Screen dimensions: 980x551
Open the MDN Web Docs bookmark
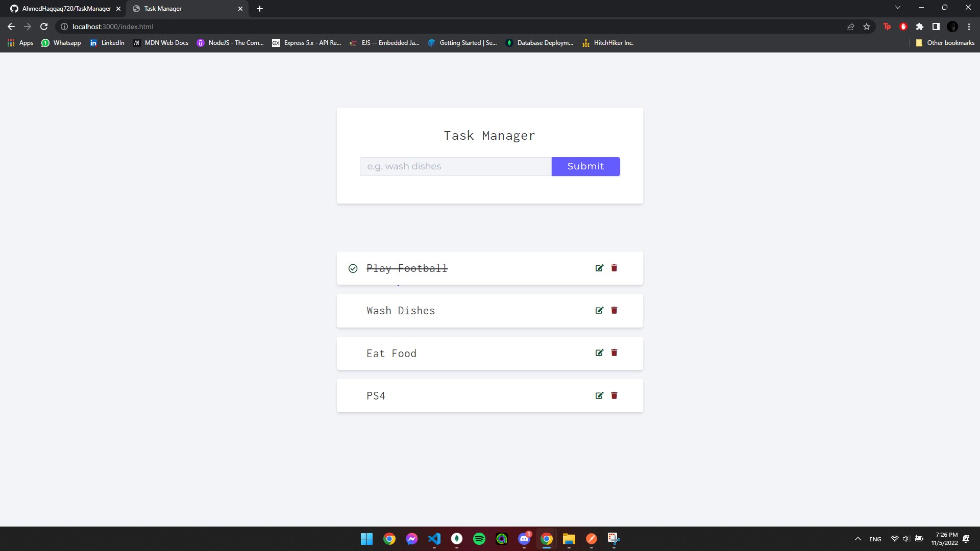(161, 43)
